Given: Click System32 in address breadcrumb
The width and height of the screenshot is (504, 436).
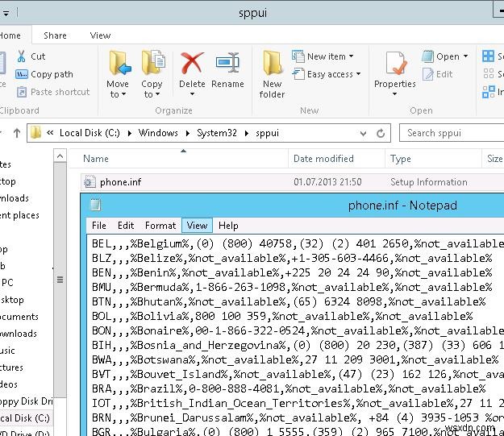Looking at the screenshot, I should (217, 133).
